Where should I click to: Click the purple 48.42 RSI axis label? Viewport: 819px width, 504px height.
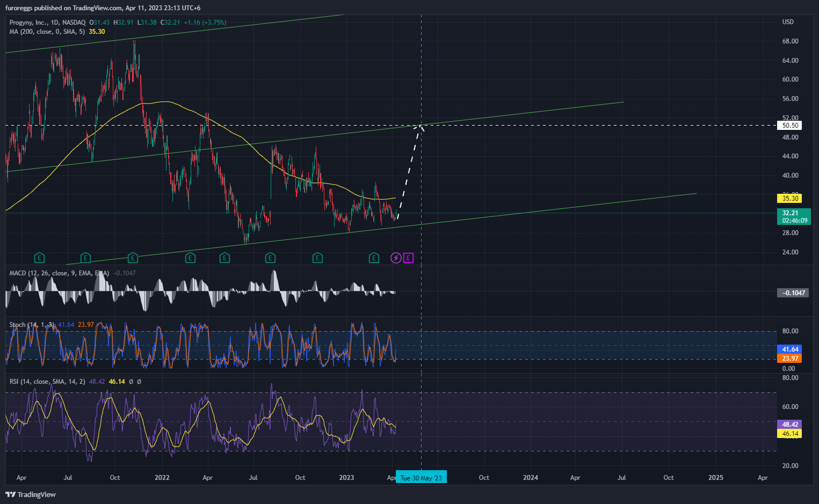pos(789,425)
